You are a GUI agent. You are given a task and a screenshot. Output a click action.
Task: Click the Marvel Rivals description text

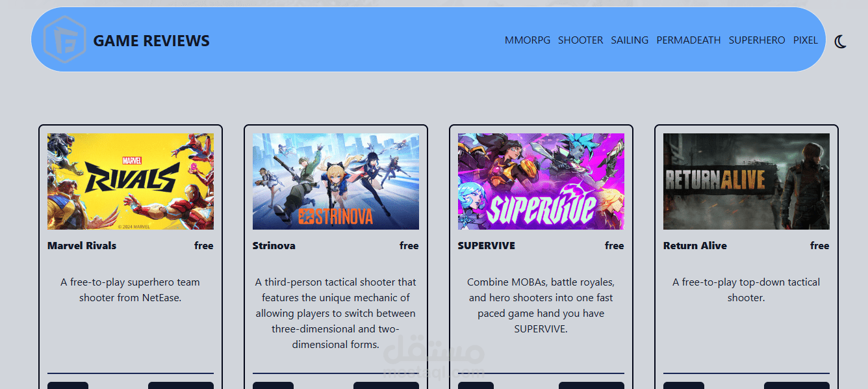coord(131,290)
